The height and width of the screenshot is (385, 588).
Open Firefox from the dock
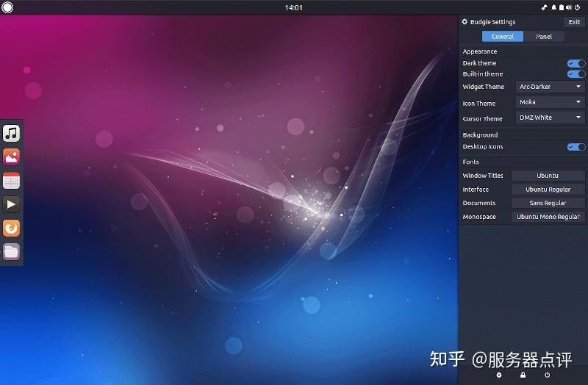coord(11,228)
